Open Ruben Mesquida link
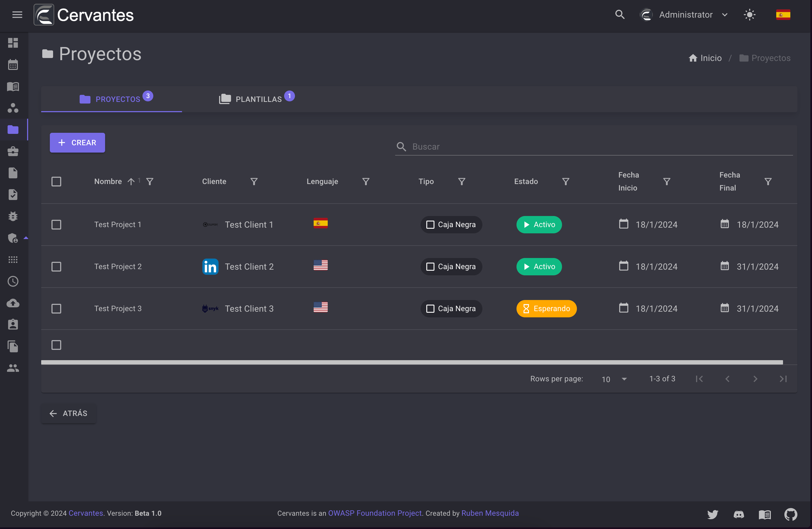812x529 pixels. (490, 513)
